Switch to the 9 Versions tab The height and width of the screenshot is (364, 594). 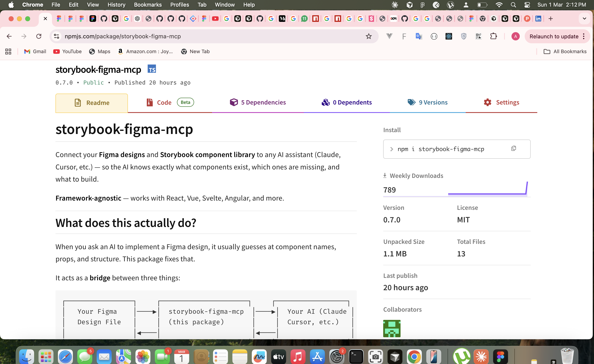pos(428,102)
